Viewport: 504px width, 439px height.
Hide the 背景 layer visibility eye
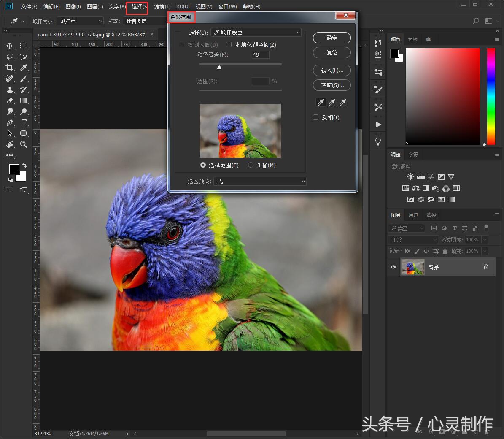pos(393,267)
